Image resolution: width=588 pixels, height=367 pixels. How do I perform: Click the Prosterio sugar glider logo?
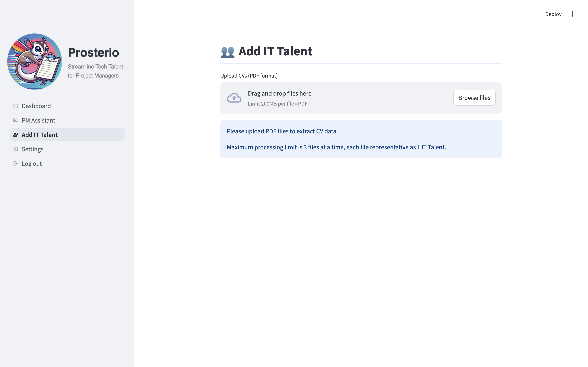[34, 61]
